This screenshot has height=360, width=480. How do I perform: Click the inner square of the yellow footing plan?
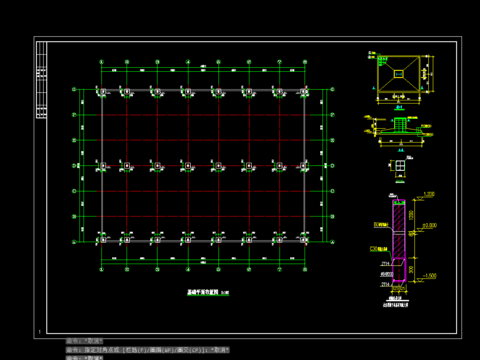click(399, 74)
